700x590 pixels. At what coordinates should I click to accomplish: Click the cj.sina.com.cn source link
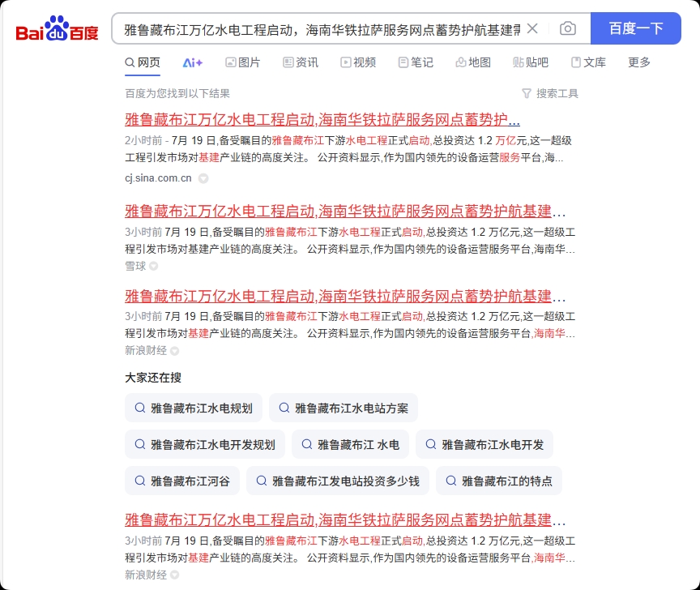[158, 178]
